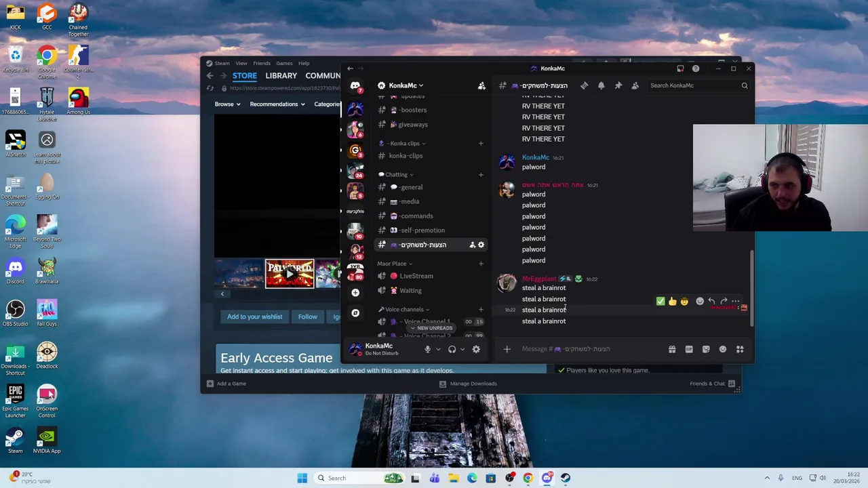Forward the hovered message arrow
Viewport: 868px width, 488px height.
[x=724, y=301]
